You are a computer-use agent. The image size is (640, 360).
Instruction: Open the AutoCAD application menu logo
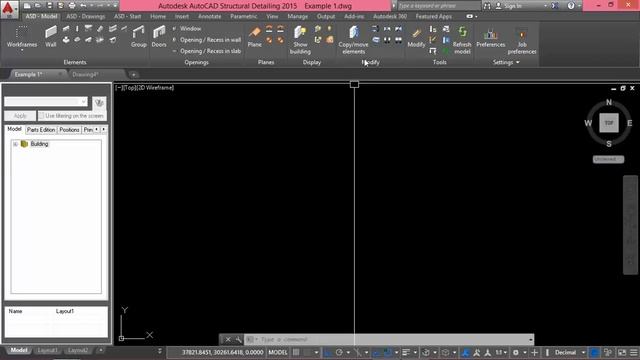(9, 9)
